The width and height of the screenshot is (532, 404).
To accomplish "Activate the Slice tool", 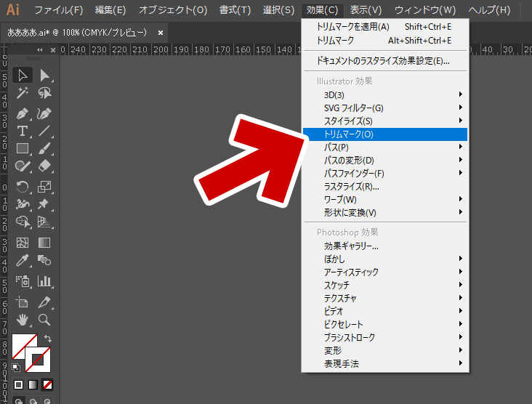I will point(44,302).
